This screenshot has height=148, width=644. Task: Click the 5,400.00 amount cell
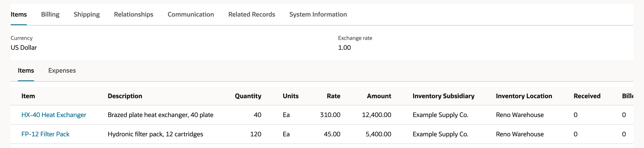pyautogui.click(x=379, y=134)
